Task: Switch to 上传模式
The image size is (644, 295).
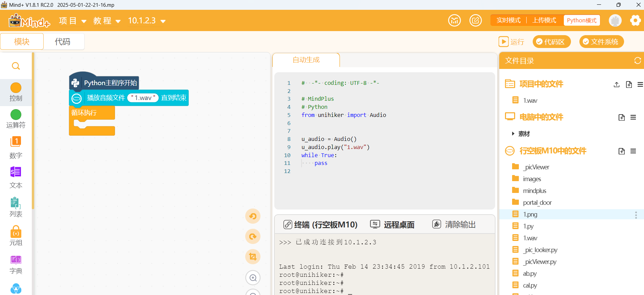Action: click(x=544, y=20)
